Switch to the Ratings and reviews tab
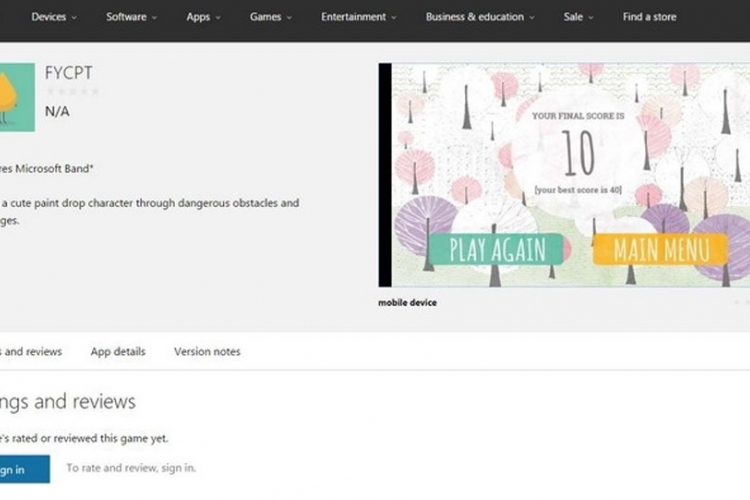The image size is (750, 500). pyautogui.click(x=31, y=351)
